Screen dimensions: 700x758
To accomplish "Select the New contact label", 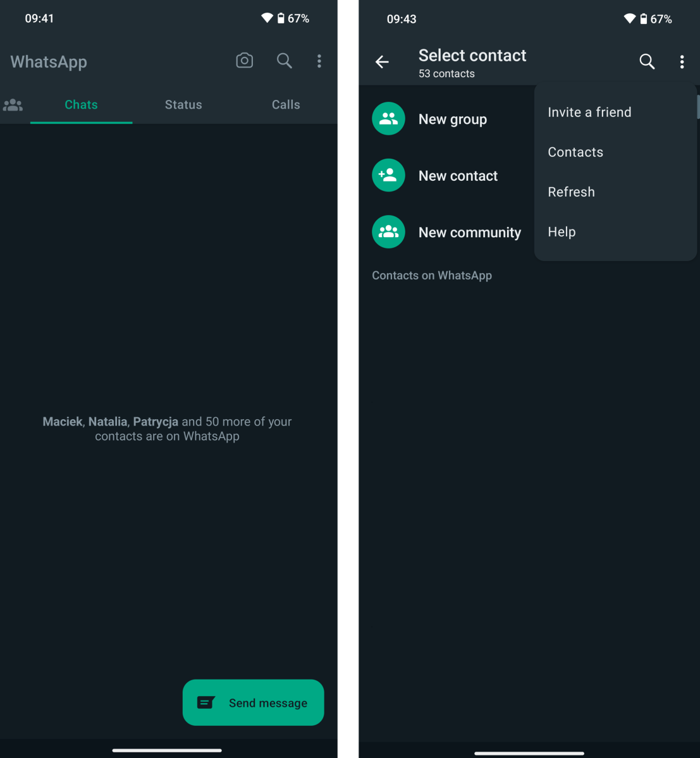I will 458,176.
